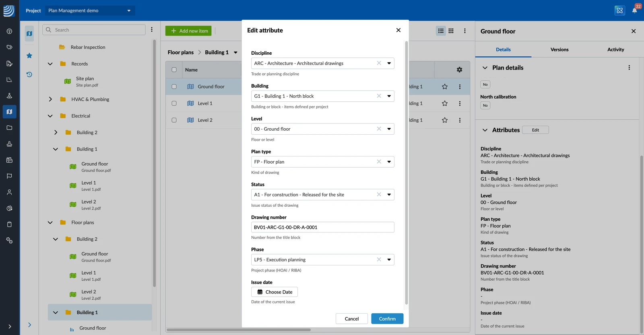Clear the Status field selection

coord(379,195)
